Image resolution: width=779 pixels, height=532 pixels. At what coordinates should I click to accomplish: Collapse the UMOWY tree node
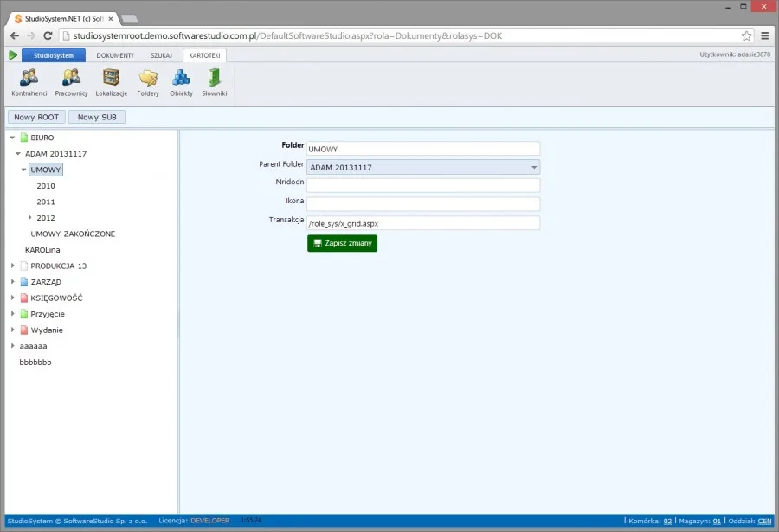point(23,170)
